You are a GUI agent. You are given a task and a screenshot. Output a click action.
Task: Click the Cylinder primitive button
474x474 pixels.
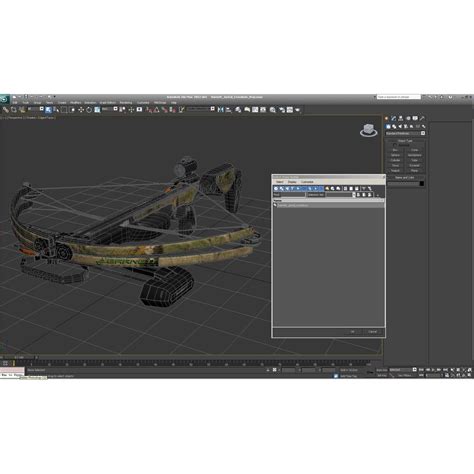pyautogui.click(x=395, y=160)
